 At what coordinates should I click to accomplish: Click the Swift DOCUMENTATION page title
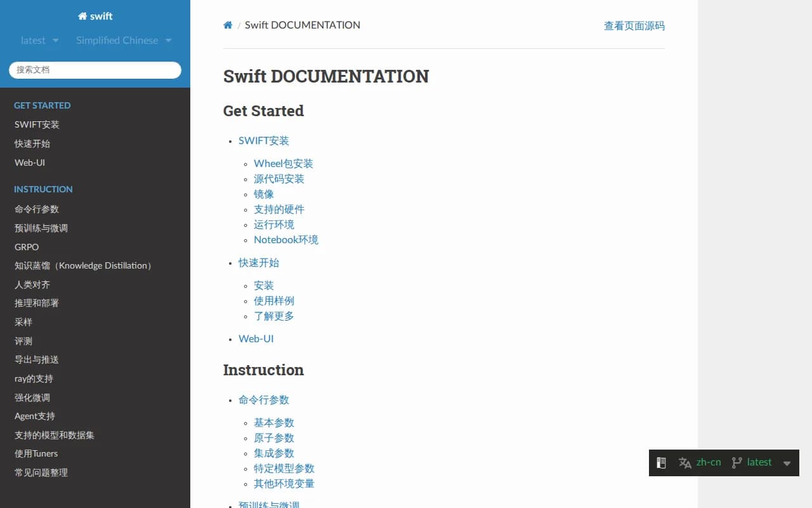[326, 76]
